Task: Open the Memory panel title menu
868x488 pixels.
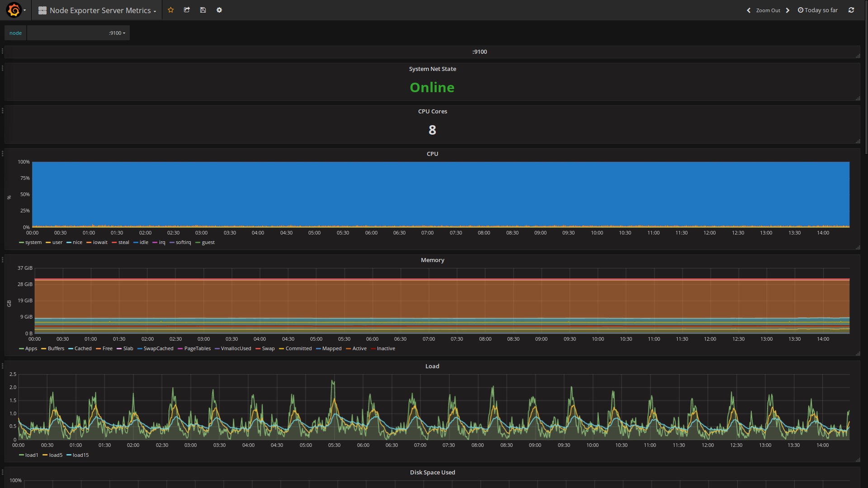Action: pos(432,260)
